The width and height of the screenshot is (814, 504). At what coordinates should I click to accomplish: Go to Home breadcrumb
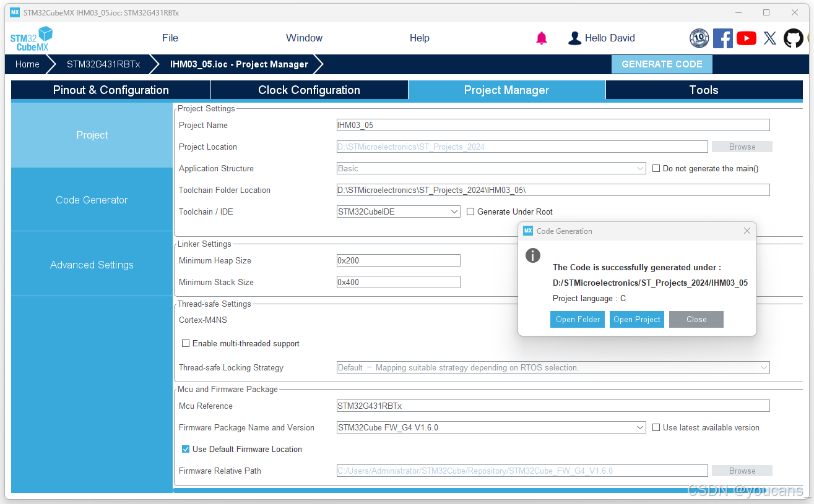(x=27, y=64)
